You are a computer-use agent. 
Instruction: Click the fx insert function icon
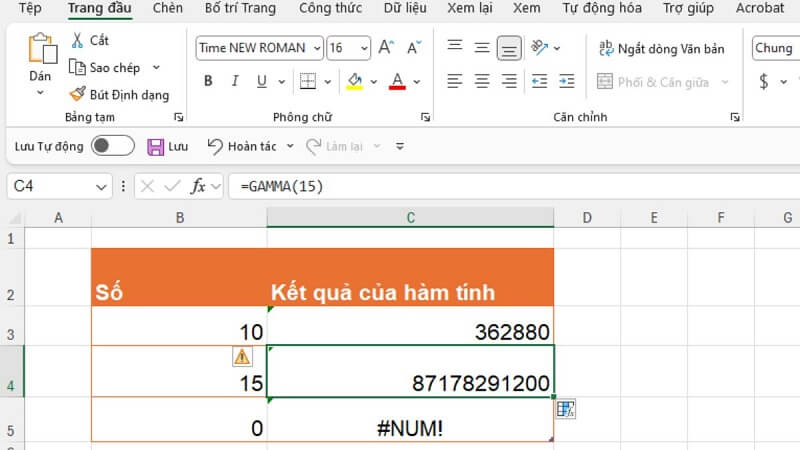point(198,186)
